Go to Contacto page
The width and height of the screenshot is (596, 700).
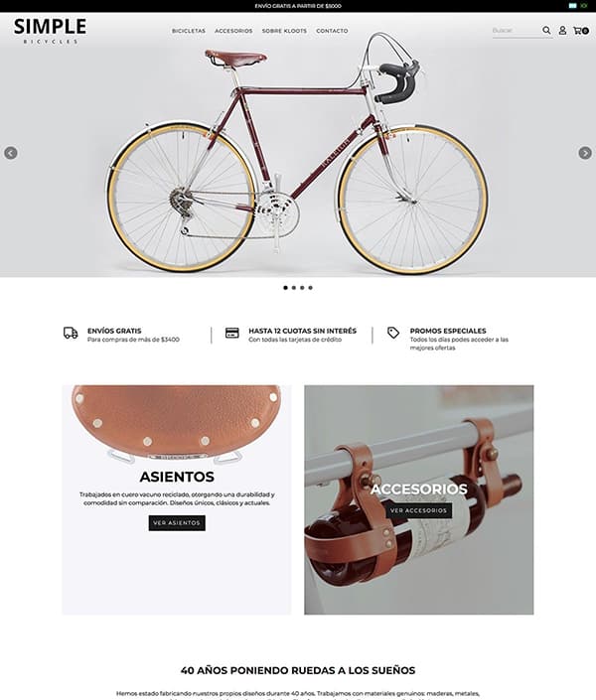[332, 31]
